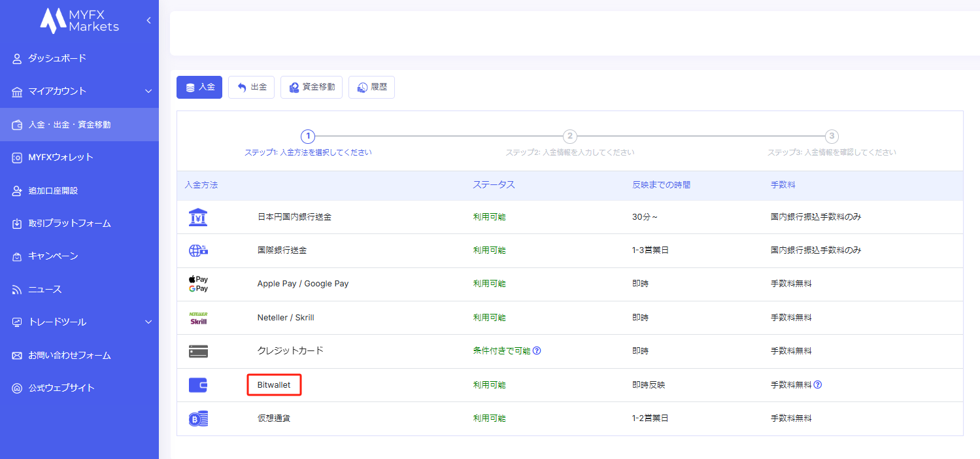Open ダッシュボード in the sidebar
The image size is (980, 459).
(x=57, y=58)
